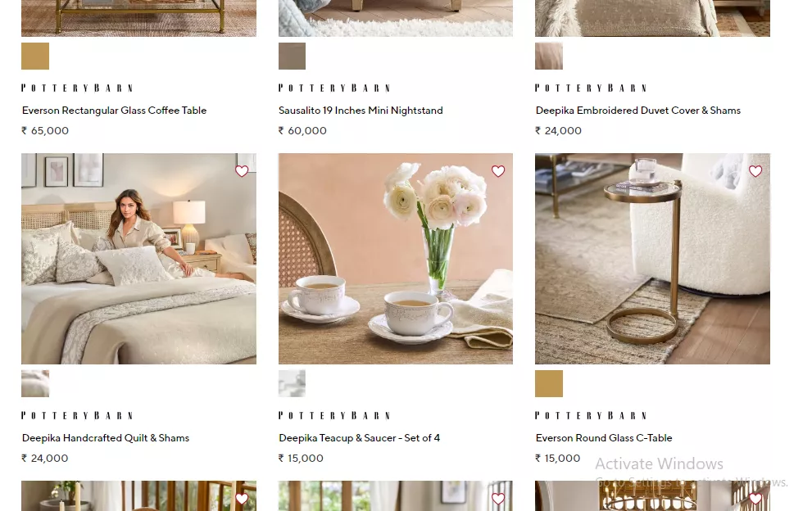View the Everson Round Glass C-Table product image
This screenshot has width=812, height=511.
(x=652, y=258)
